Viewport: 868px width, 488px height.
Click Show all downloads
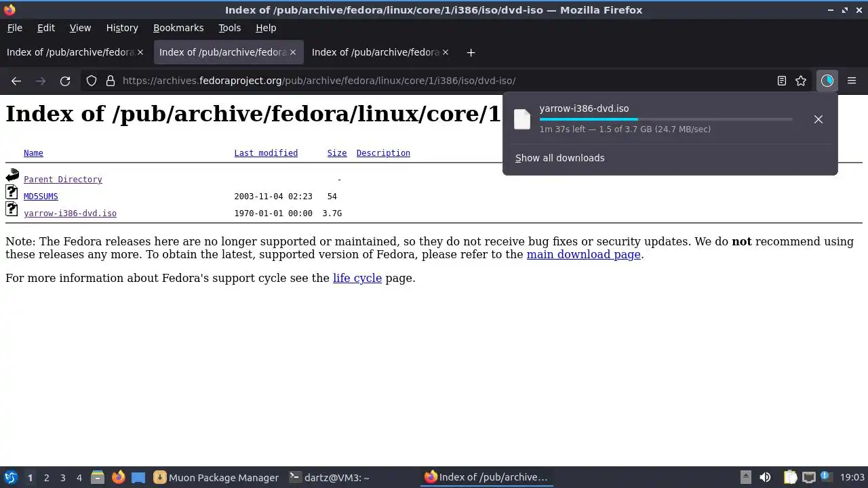click(x=559, y=158)
